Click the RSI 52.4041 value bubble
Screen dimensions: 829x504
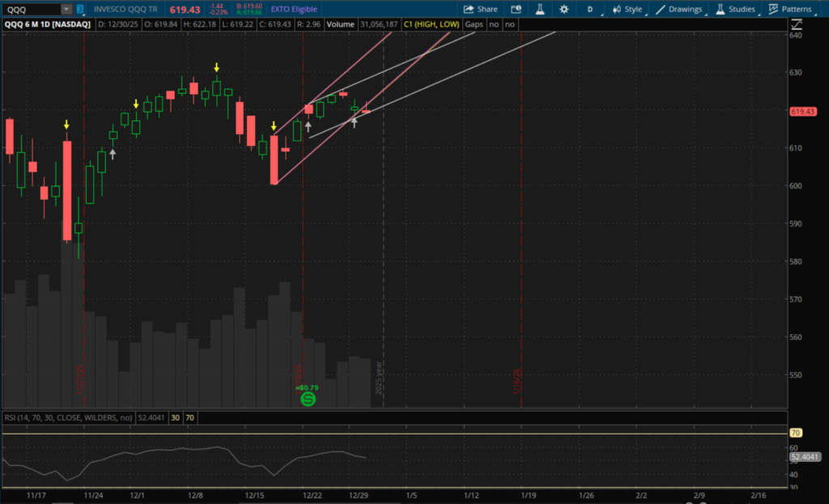coord(805,457)
